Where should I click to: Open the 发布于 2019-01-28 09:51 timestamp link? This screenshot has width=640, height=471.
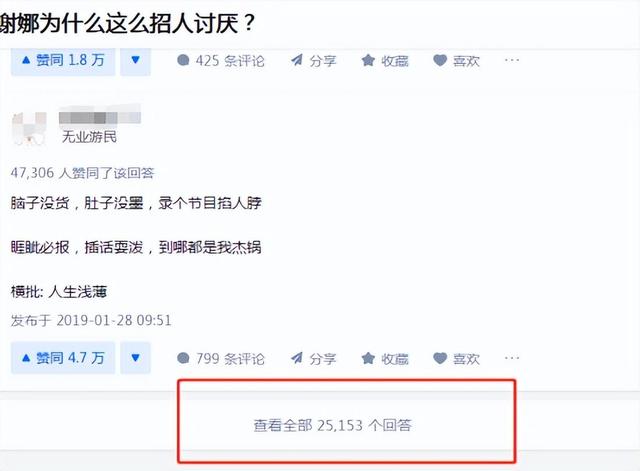click(91, 320)
